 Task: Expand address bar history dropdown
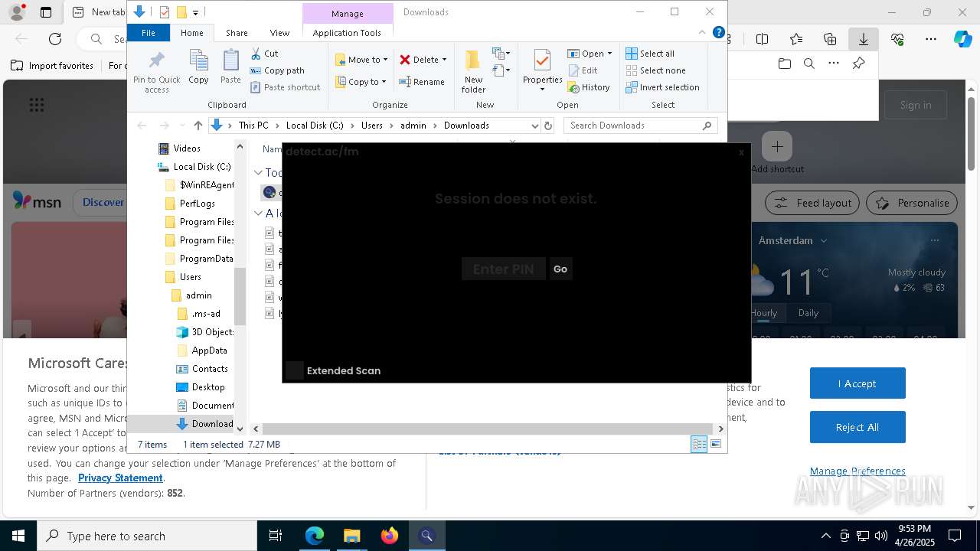pos(534,126)
